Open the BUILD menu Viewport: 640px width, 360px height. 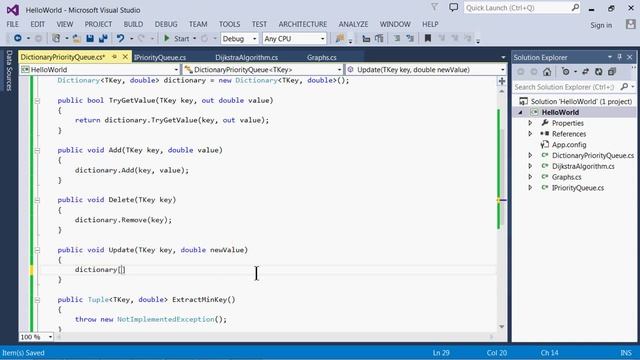[133, 24]
